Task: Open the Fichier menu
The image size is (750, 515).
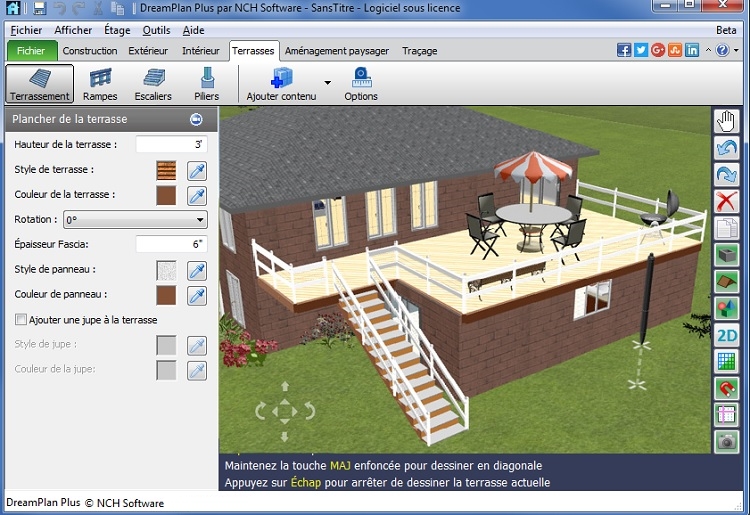Action: [x=26, y=30]
